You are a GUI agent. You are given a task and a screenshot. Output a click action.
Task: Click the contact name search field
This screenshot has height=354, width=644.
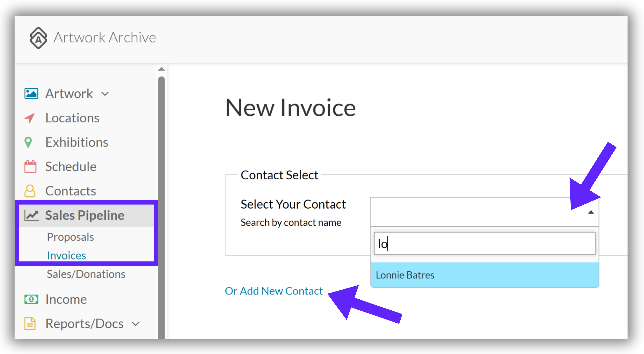click(x=485, y=244)
